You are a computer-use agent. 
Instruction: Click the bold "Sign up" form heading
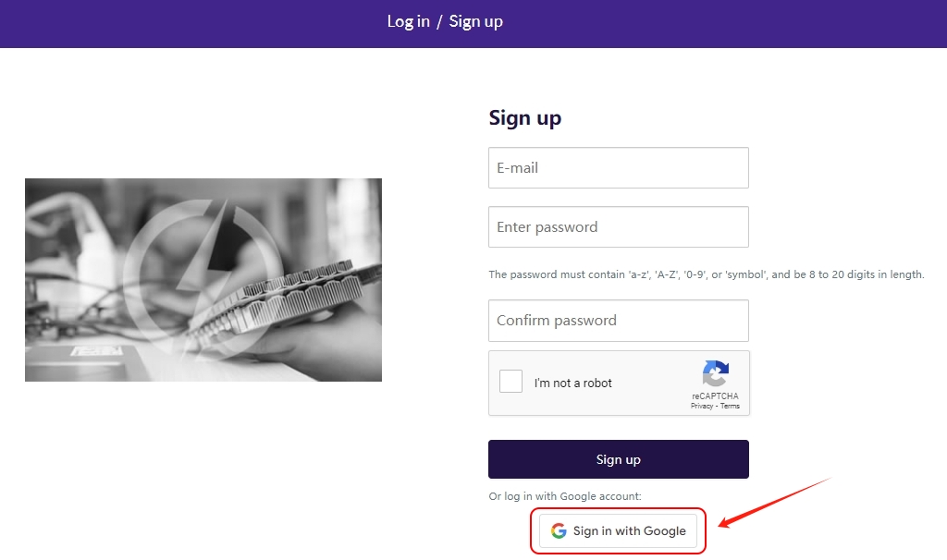[524, 118]
